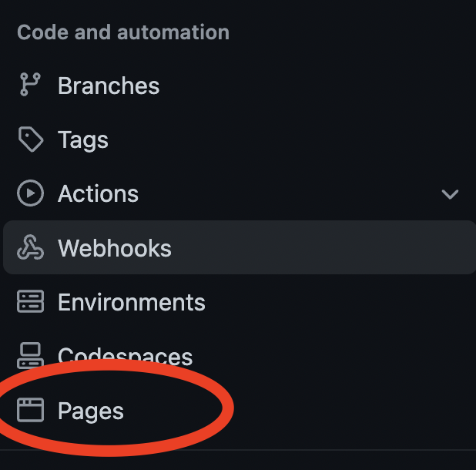The width and height of the screenshot is (476, 470).
Task: Expand the Actions submenu chevron
Action: (450, 194)
